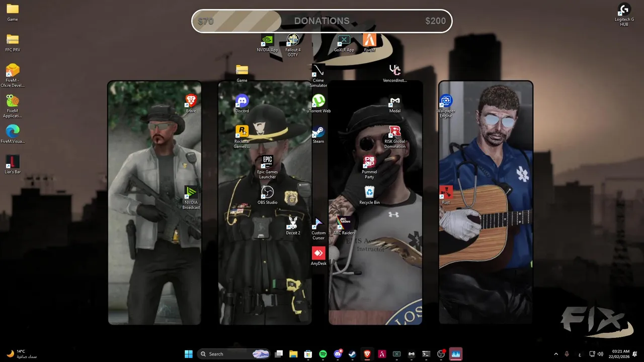Open the volume control tray icon
The width and height of the screenshot is (644, 362).
601,354
